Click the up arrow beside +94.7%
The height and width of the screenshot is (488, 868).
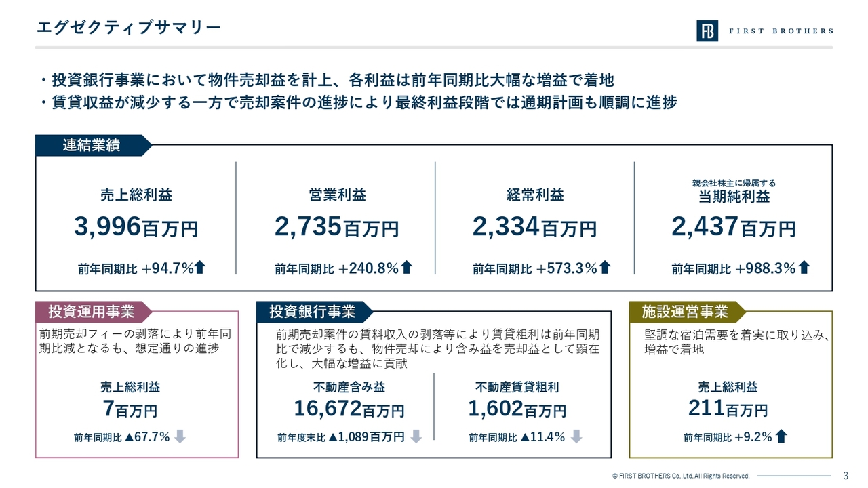(x=200, y=268)
